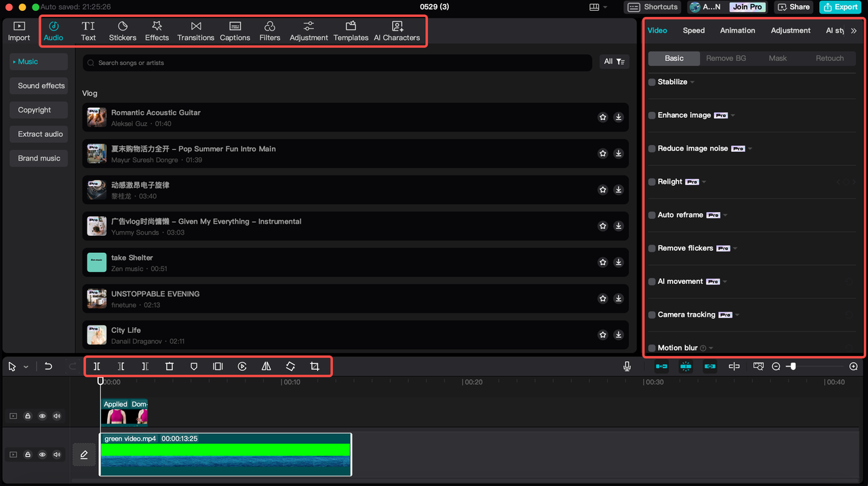
Task: Toggle main track magnet in timeline toolbar
Action: click(x=661, y=366)
